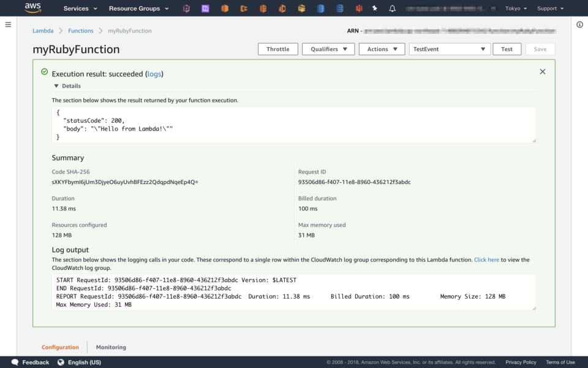Click the gold stacked service shortcut icon

pos(300,8)
